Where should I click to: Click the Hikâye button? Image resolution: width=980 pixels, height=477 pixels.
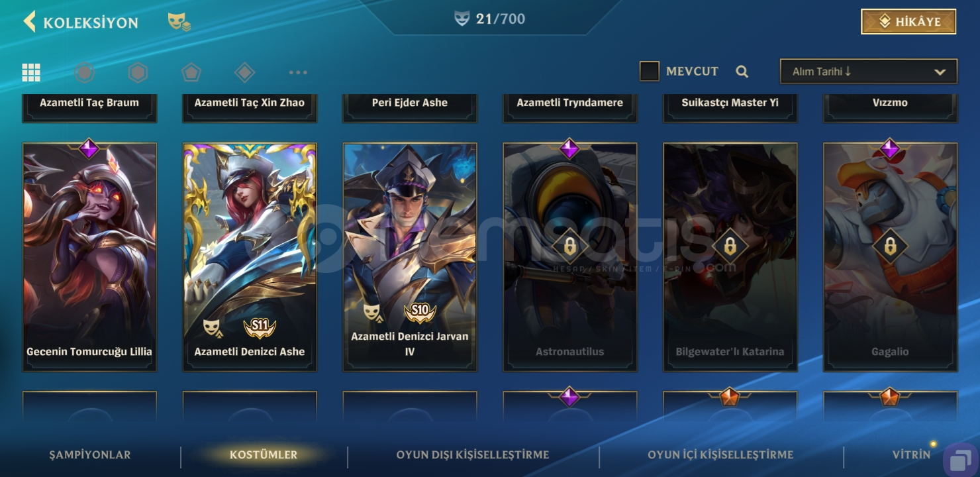pyautogui.click(x=908, y=21)
